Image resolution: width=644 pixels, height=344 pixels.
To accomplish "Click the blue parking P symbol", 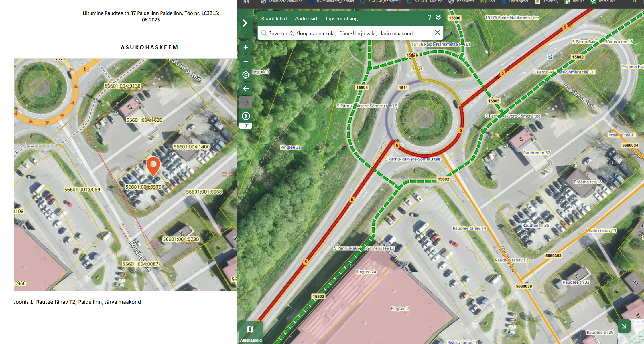I will coord(550,57).
